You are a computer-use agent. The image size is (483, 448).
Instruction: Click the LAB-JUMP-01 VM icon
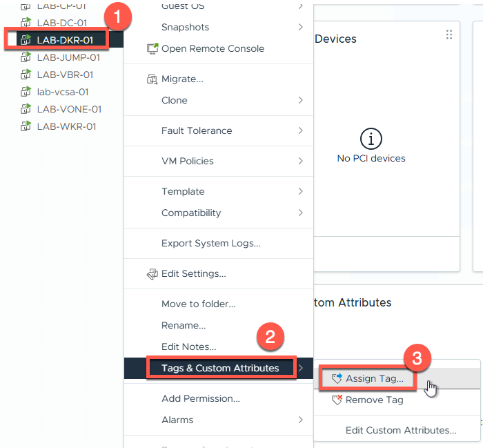pos(26,57)
